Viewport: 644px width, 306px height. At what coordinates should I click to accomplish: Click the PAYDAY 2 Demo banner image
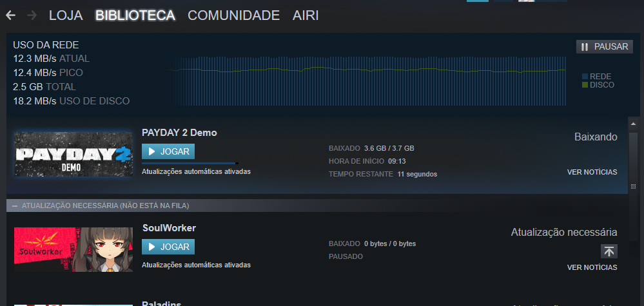pos(73,154)
